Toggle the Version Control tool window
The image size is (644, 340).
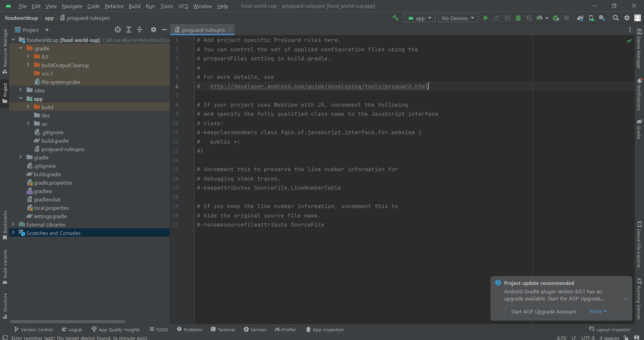pos(33,330)
